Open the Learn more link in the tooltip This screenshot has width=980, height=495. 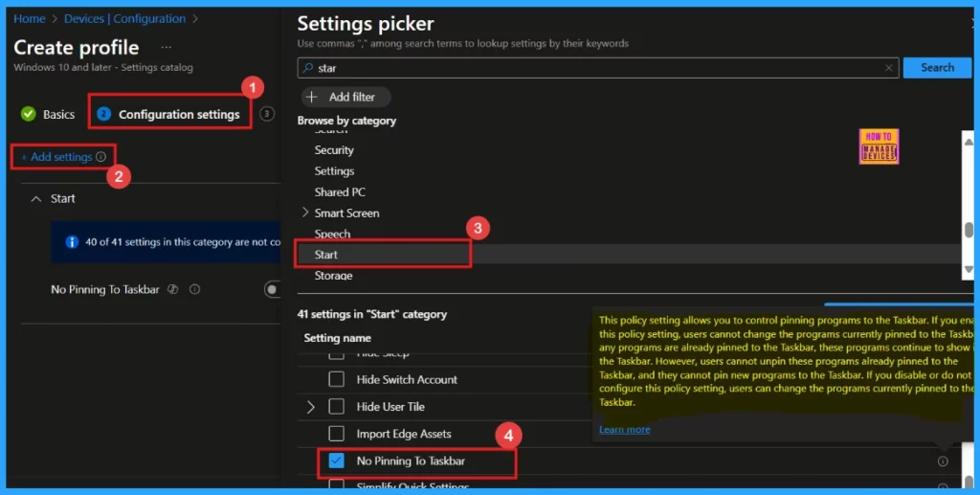click(624, 429)
